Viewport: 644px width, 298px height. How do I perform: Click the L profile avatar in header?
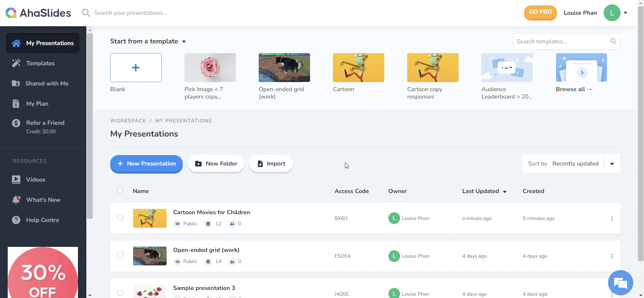coord(612,13)
